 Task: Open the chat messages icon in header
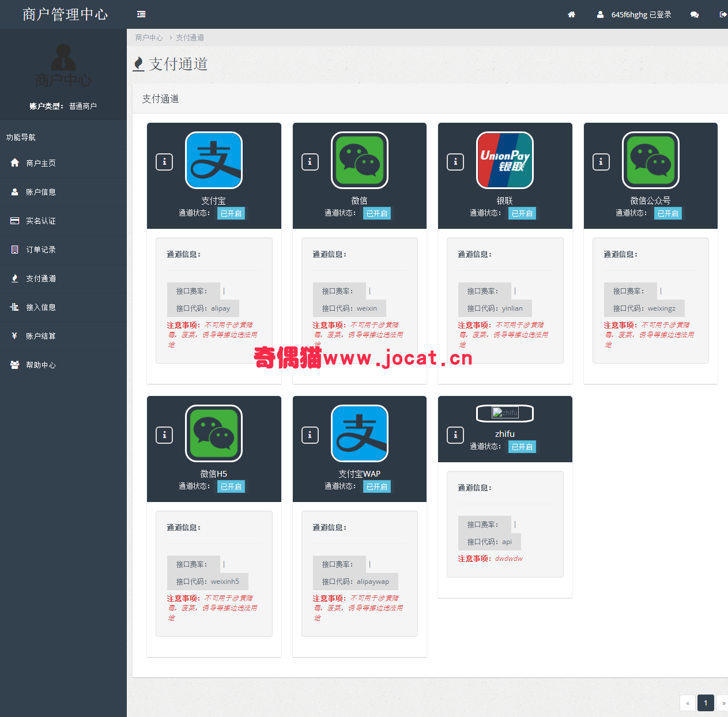point(695,14)
